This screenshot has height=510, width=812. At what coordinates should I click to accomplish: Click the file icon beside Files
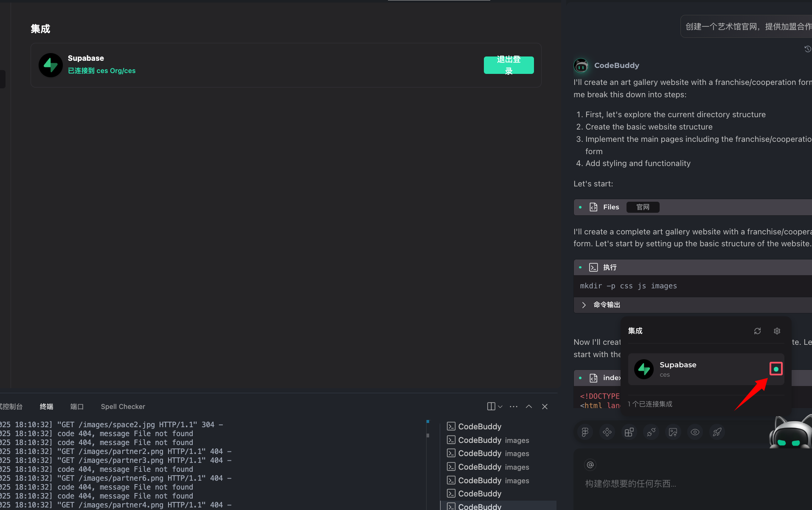[x=593, y=207]
